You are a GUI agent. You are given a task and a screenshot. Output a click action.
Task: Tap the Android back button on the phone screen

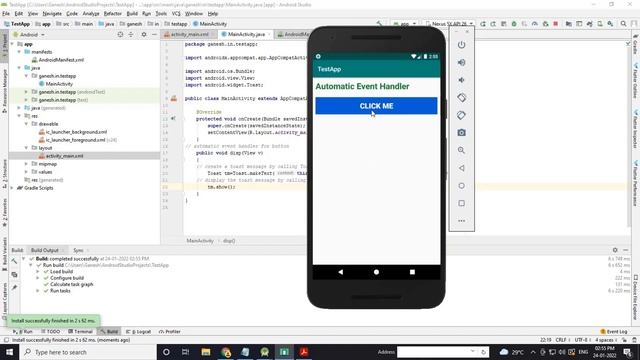[x=340, y=272]
